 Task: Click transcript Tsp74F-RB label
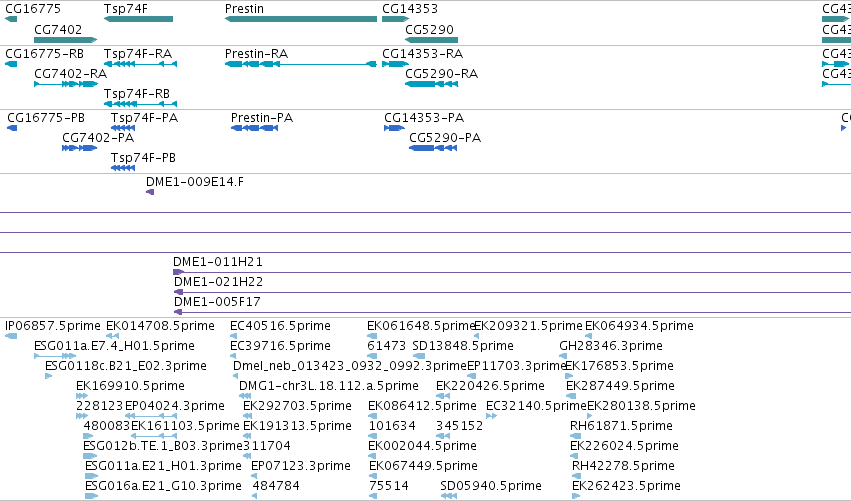(137, 94)
